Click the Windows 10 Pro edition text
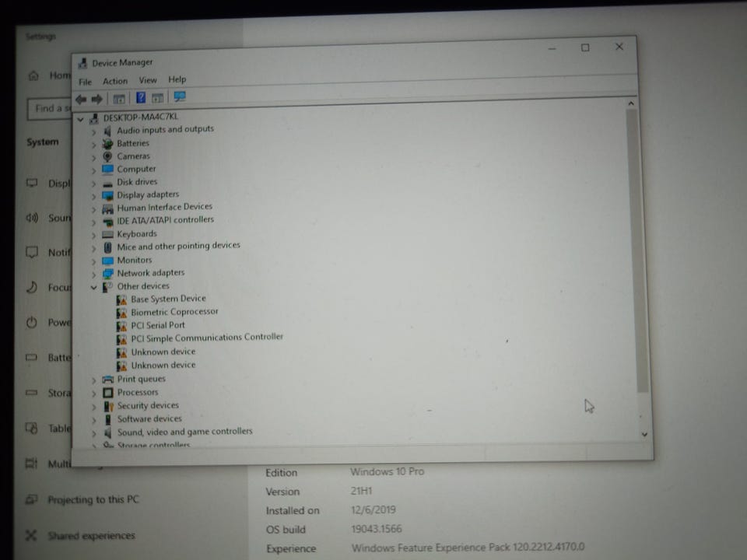 [387, 471]
